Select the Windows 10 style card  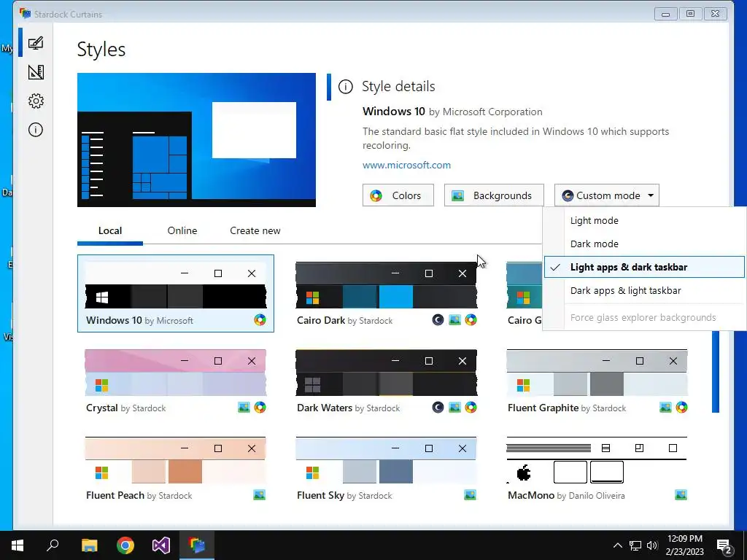pyautogui.click(x=175, y=293)
